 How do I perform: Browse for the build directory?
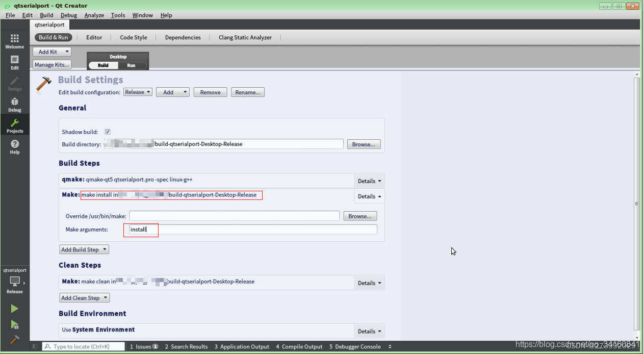pos(364,144)
